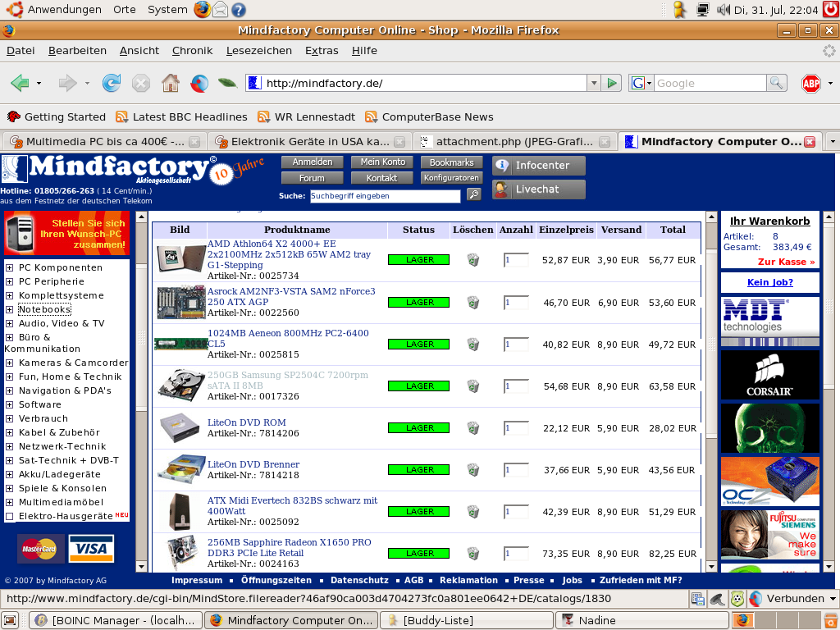The height and width of the screenshot is (630, 840).
Task: Click the Suchbegriff eingeben search field
Action: point(385,196)
